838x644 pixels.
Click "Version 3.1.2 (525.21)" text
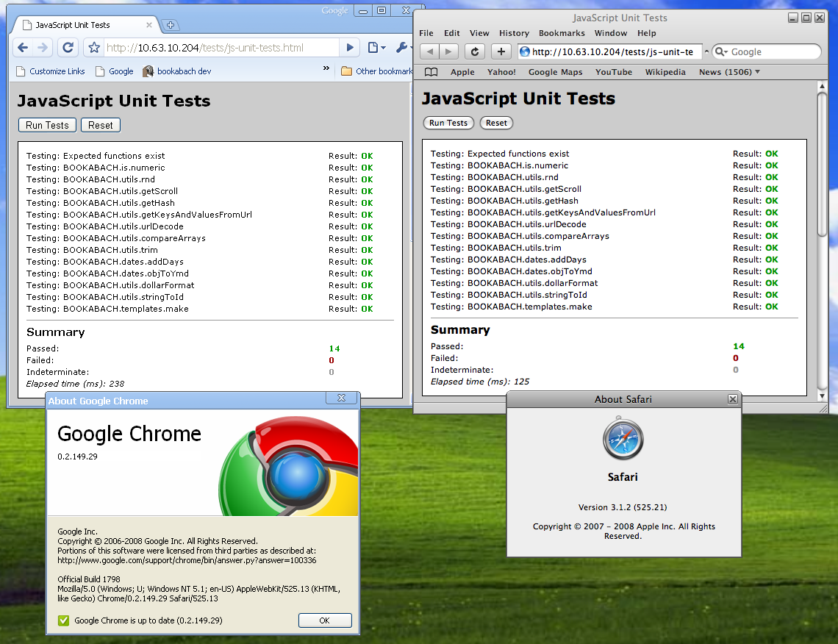click(623, 507)
